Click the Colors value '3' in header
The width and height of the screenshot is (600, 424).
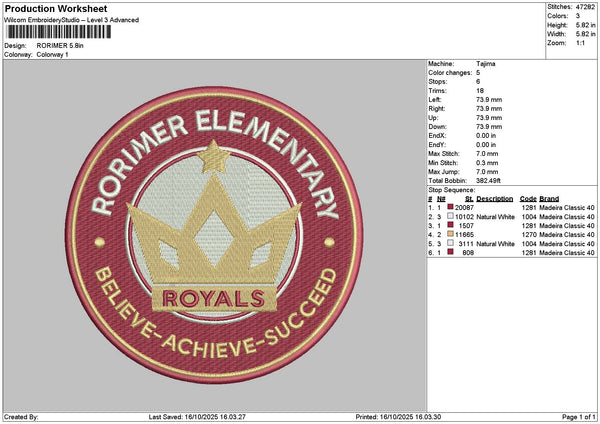tap(578, 16)
